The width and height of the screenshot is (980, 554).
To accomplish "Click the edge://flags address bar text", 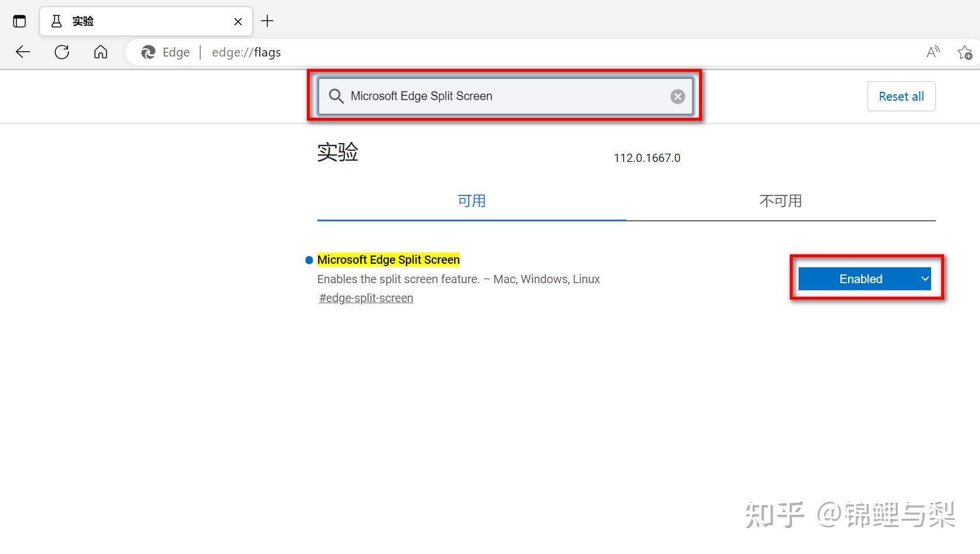I will pos(246,52).
